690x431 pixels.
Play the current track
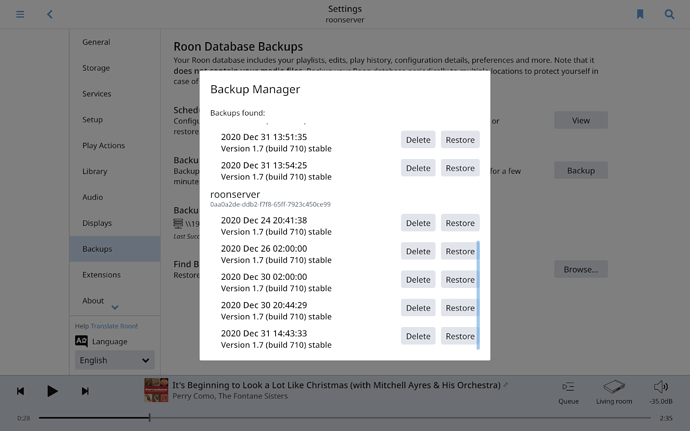(52, 391)
